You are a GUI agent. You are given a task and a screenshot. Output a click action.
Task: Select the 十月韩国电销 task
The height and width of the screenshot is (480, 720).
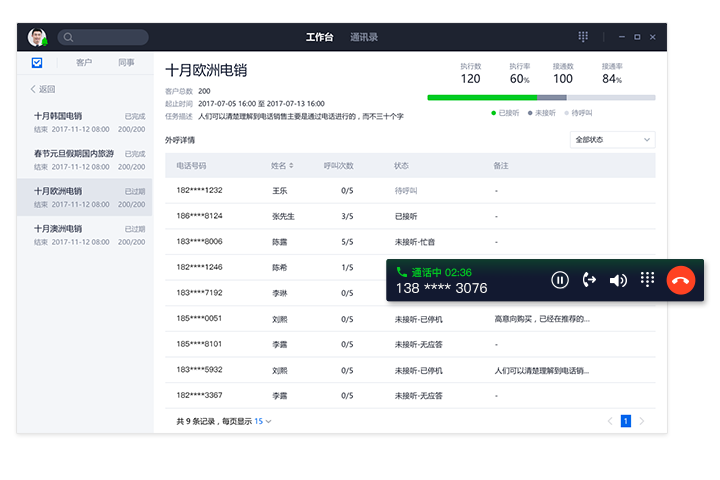point(85,122)
